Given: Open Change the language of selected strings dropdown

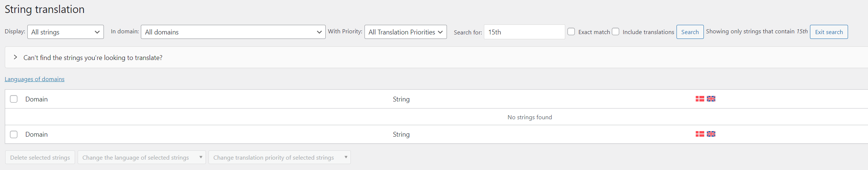Looking at the screenshot, I should click(x=142, y=157).
